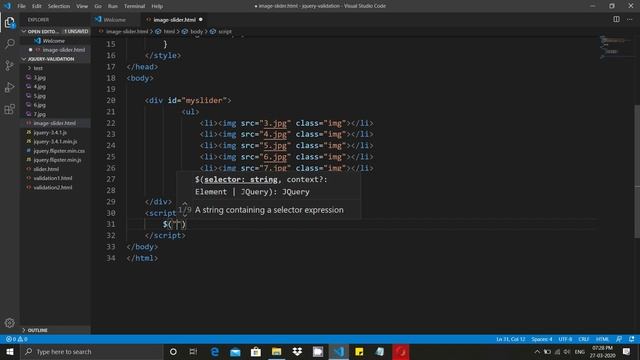Open the Run and Debug view
Screen dimensions: 640x360
[x=9, y=87]
